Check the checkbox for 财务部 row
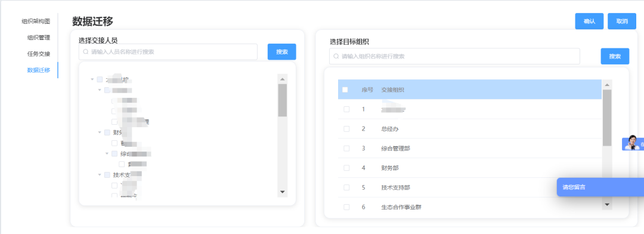Image resolution: width=644 pixels, height=234 pixels. click(346, 168)
